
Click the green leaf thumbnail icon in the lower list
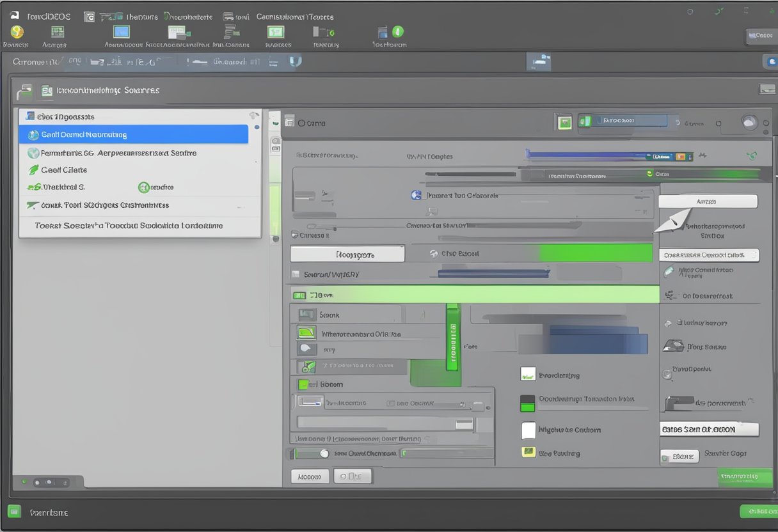(308, 367)
